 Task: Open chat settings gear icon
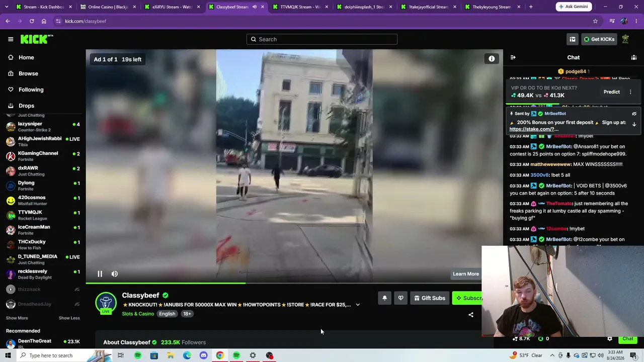pos(610,339)
